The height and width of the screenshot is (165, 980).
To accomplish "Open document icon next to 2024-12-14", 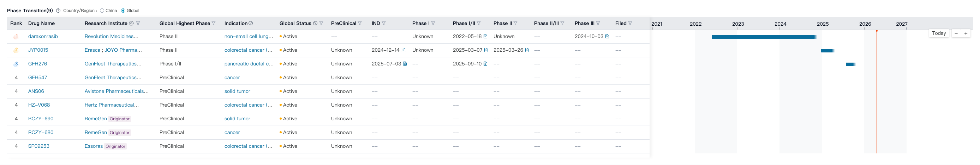I will tap(404, 50).
